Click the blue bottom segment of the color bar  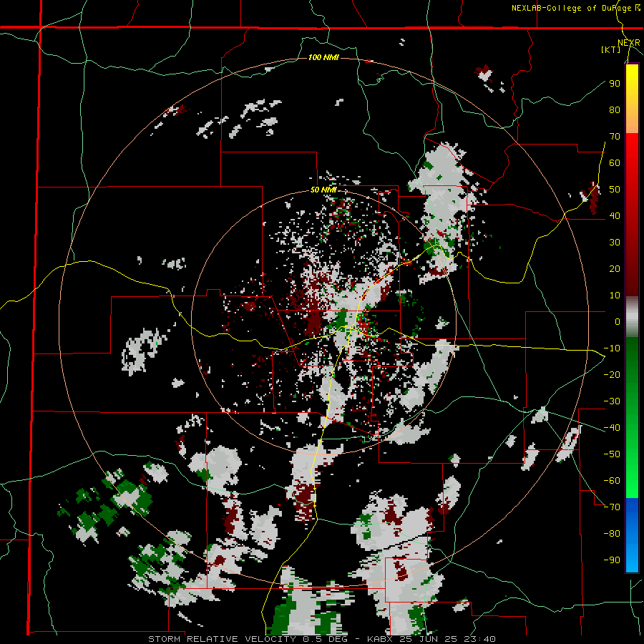click(632, 535)
